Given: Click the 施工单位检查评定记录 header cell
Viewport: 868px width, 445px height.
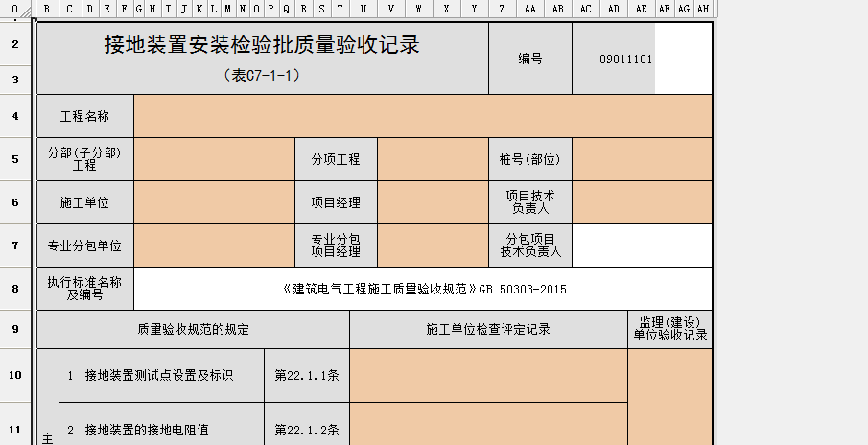Looking at the screenshot, I should tap(489, 329).
